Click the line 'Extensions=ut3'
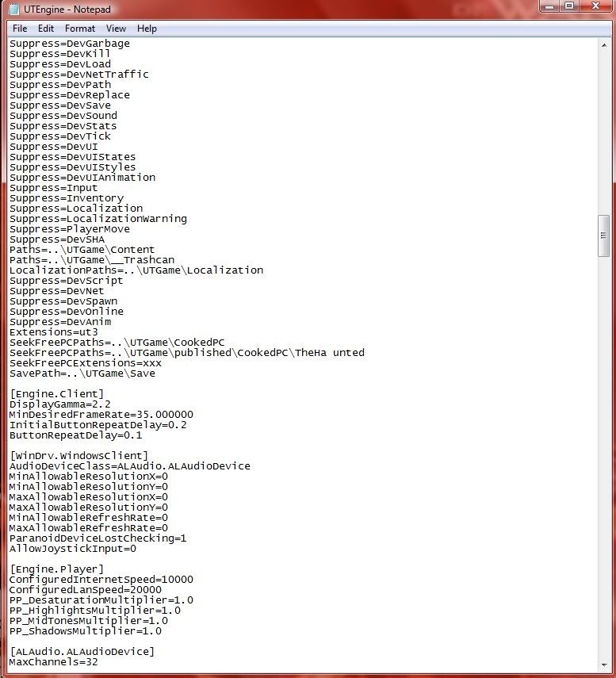This screenshot has width=616, height=678. pos(54,332)
